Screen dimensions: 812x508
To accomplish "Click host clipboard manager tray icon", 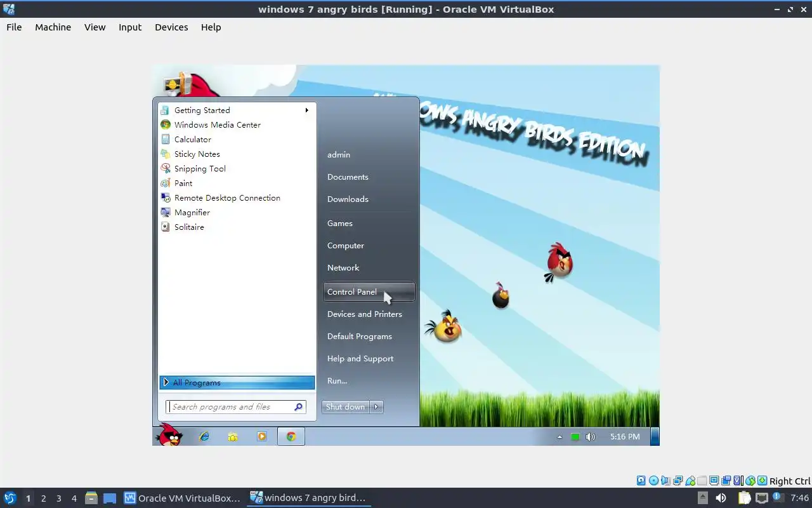I will click(x=744, y=498).
